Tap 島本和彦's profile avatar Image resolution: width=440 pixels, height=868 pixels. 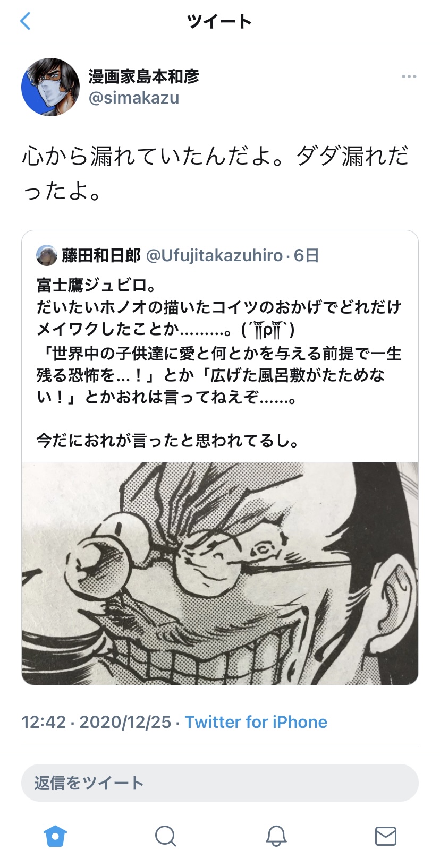click(x=50, y=87)
